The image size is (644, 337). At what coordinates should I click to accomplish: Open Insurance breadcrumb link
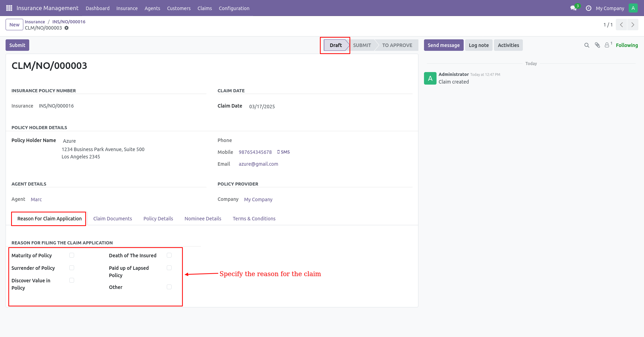(35, 22)
